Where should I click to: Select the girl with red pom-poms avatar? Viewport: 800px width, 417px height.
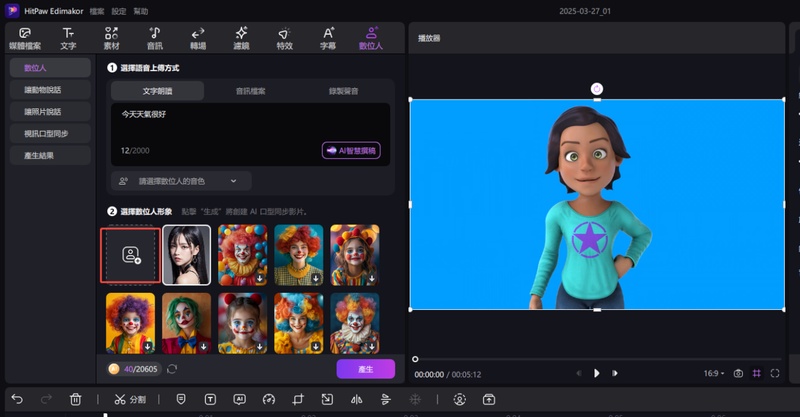coord(242,323)
